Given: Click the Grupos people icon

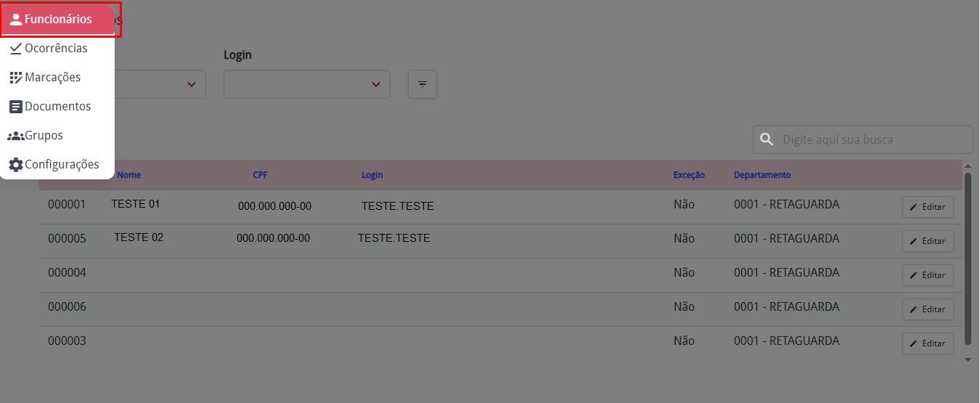Looking at the screenshot, I should [16, 136].
